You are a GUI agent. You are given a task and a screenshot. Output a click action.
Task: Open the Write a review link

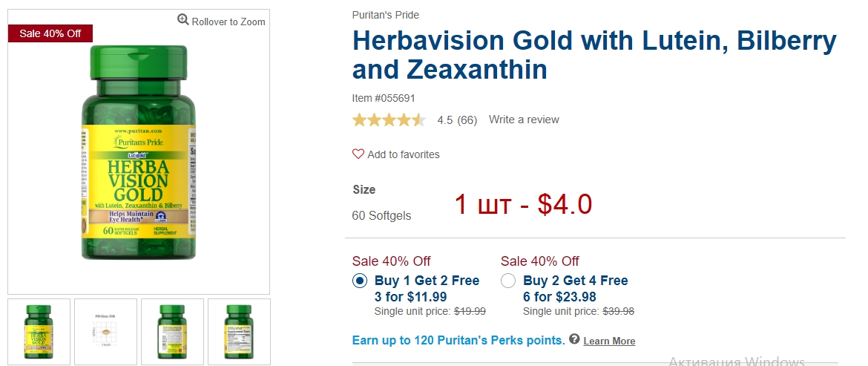(x=524, y=120)
